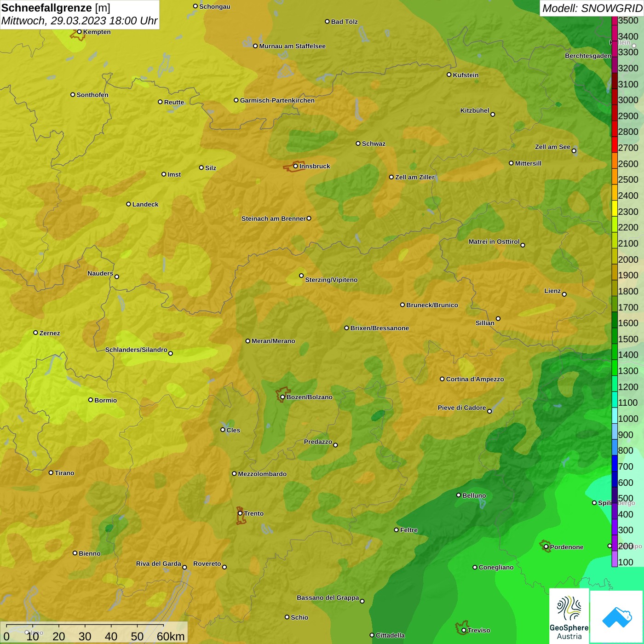Viewport: 644px width, 644px height.
Task: Click the 'Bassano del Grappa' label
Action: pyautogui.click(x=328, y=598)
